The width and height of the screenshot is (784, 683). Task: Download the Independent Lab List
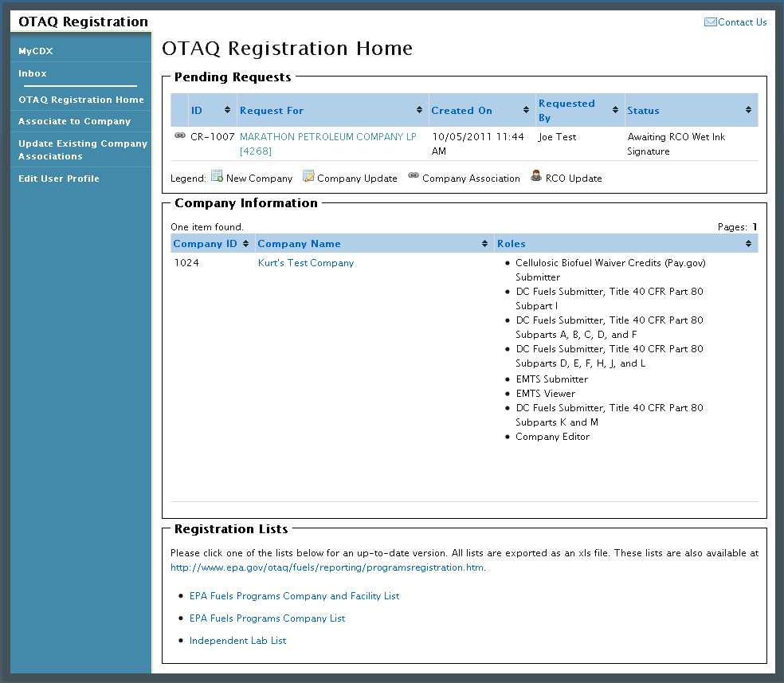point(238,641)
